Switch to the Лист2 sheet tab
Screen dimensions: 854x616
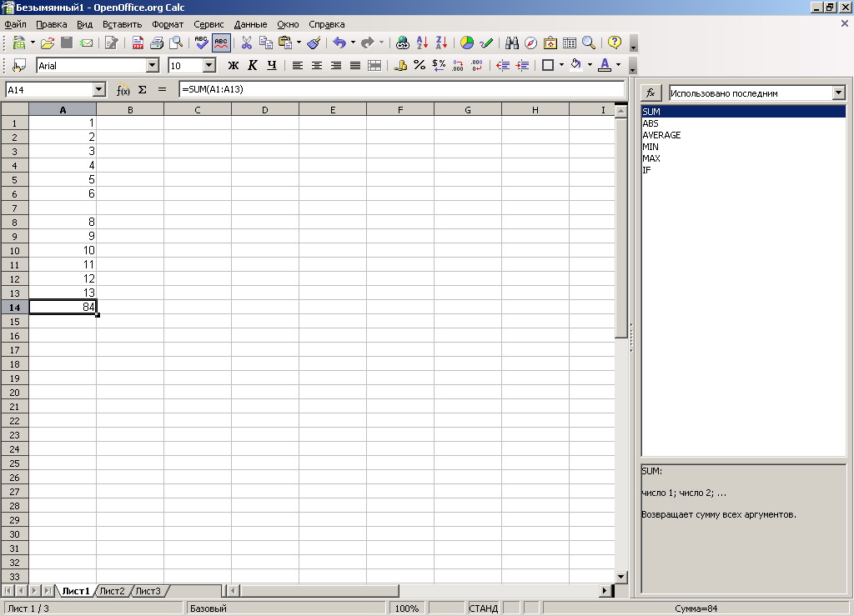112,591
